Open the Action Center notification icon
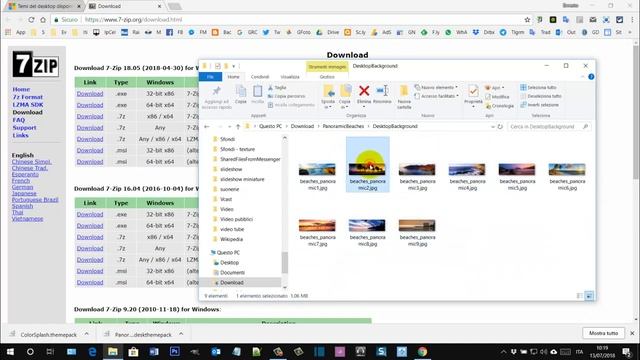This screenshot has width=640, height=360. click(x=627, y=351)
